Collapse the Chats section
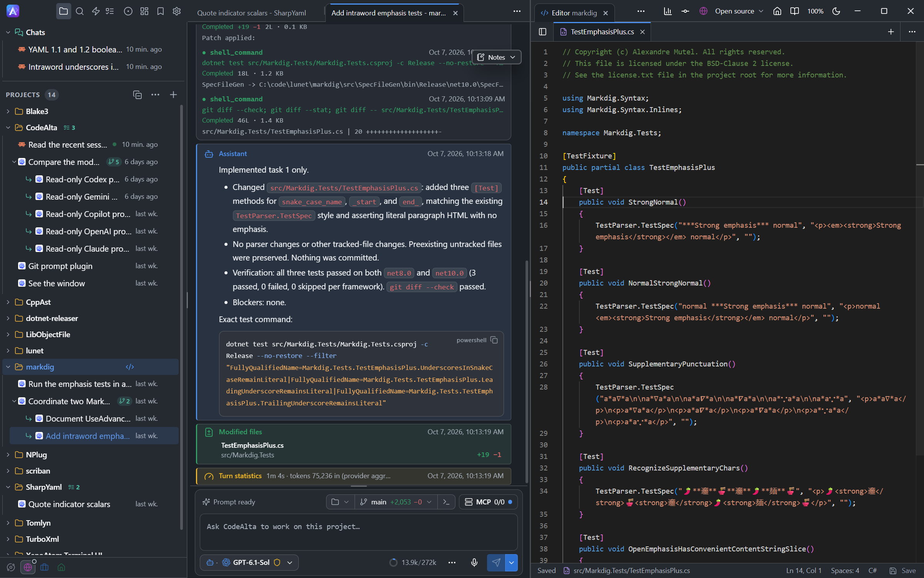The width and height of the screenshot is (924, 578). (x=8, y=32)
